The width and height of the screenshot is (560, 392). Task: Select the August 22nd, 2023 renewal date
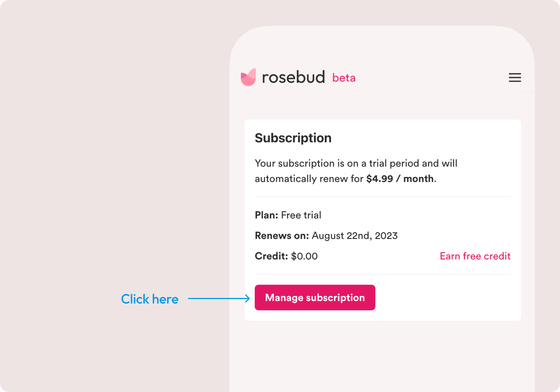pos(355,236)
